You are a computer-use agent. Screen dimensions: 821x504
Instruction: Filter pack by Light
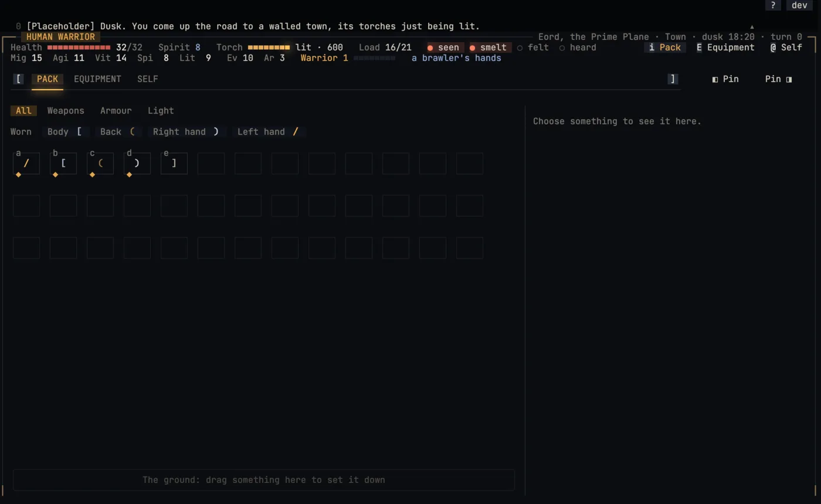pos(161,111)
